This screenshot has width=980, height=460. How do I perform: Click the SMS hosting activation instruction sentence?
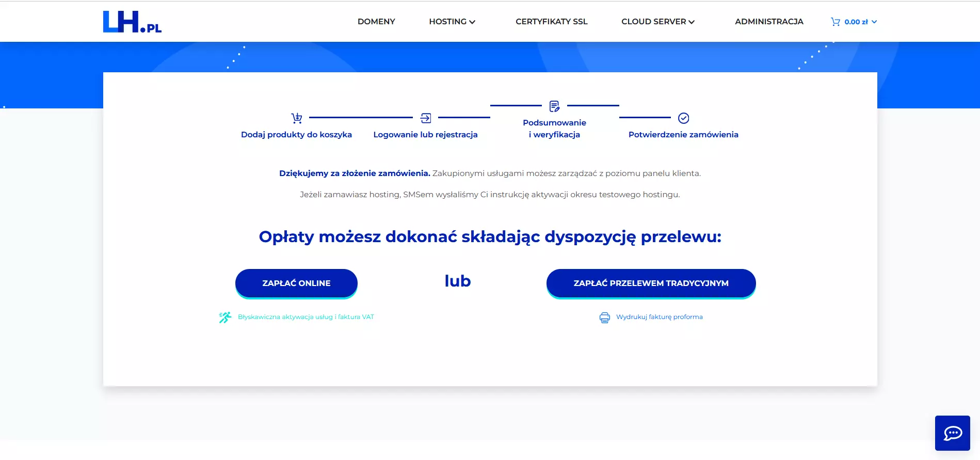point(490,195)
